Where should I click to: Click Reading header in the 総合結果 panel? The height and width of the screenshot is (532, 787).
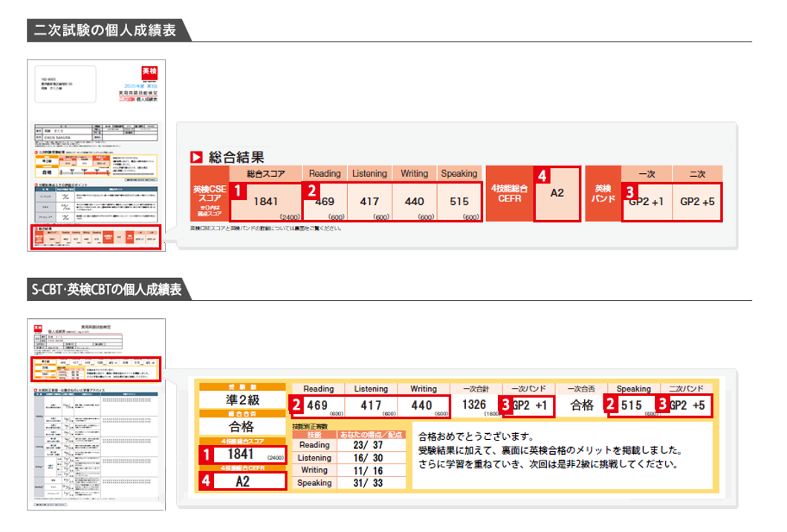324,174
